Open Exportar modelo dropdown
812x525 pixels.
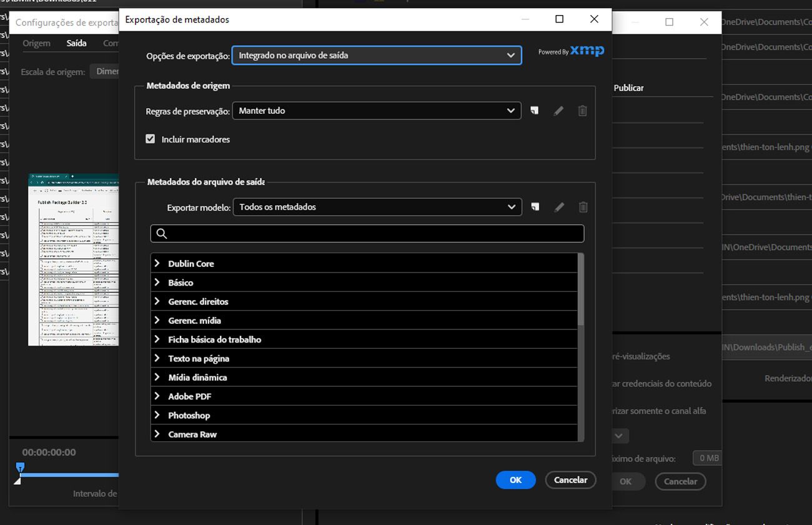coord(377,207)
